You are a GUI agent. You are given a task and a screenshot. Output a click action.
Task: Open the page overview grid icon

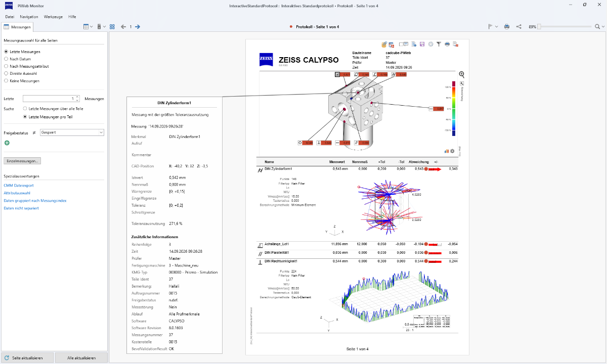point(112,27)
